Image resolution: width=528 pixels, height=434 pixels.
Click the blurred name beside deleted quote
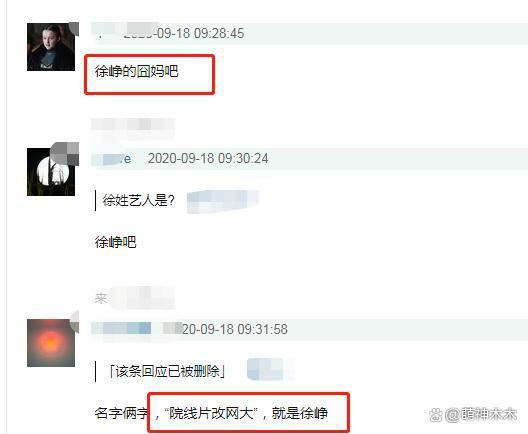(270, 369)
